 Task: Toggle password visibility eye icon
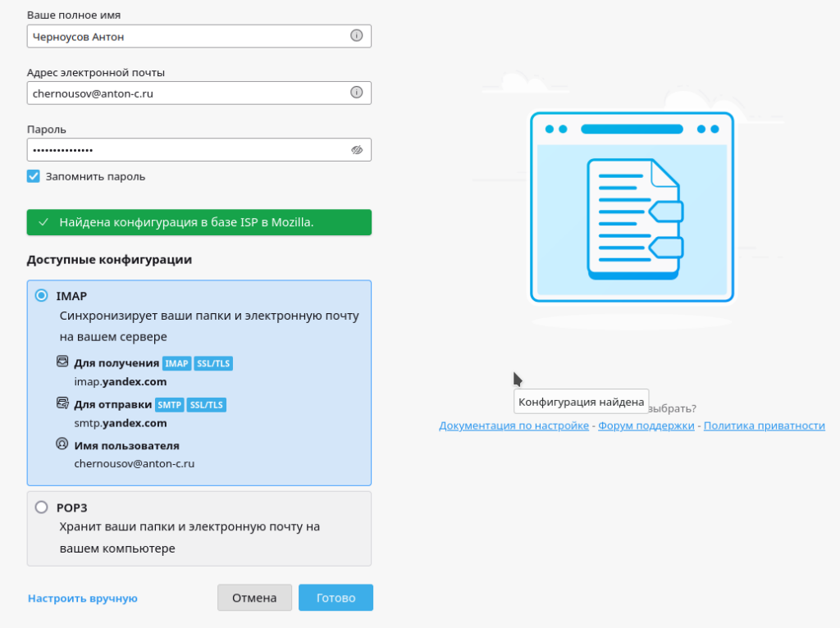(x=357, y=150)
